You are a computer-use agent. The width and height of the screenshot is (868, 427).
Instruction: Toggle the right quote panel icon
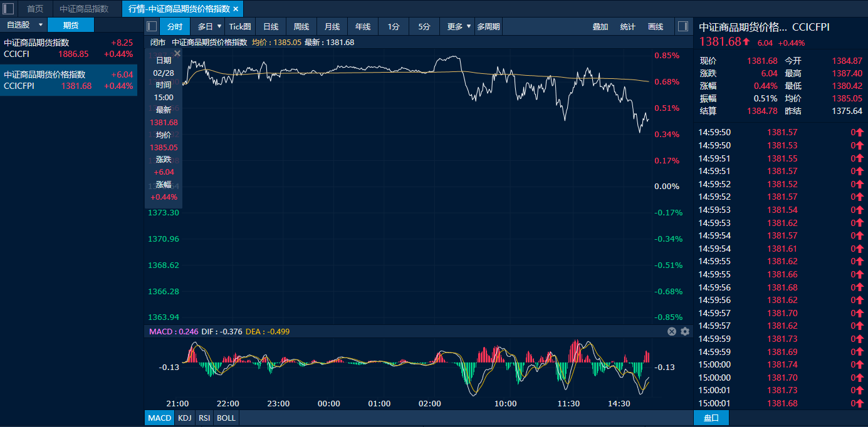point(683,26)
